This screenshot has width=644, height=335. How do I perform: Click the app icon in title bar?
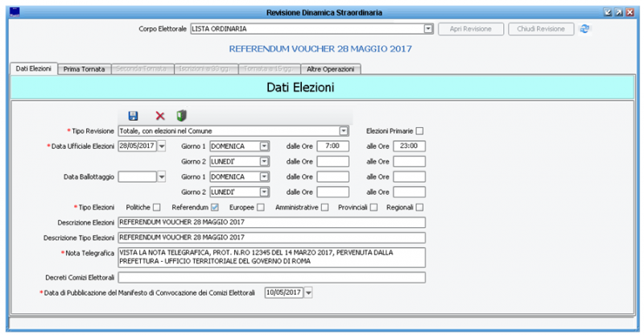[13, 12]
